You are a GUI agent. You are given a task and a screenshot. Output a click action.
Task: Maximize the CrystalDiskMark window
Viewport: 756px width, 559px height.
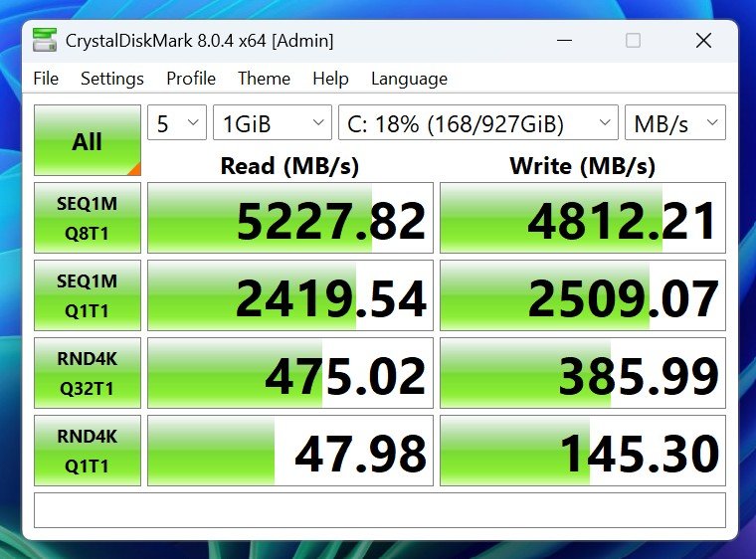633,41
